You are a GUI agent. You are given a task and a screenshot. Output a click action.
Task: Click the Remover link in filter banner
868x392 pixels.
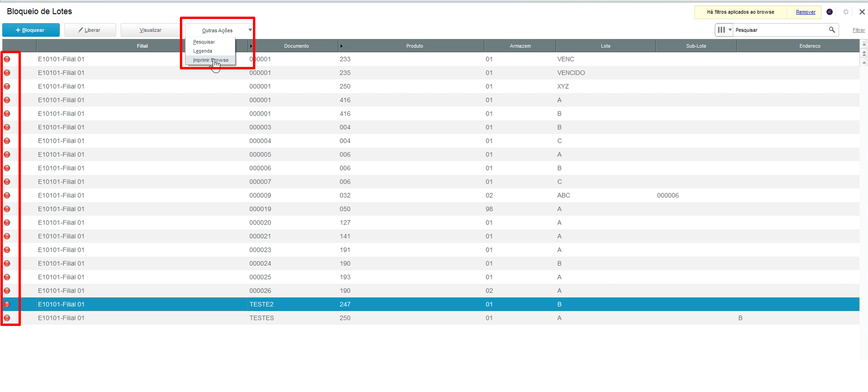coord(805,12)
